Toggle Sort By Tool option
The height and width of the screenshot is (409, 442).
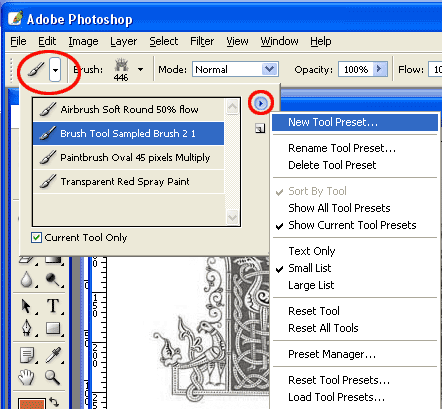[x=317, y=191]
